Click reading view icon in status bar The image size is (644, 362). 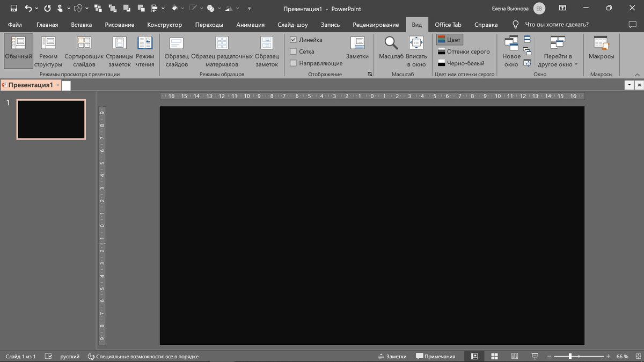[x=515, y=356]
